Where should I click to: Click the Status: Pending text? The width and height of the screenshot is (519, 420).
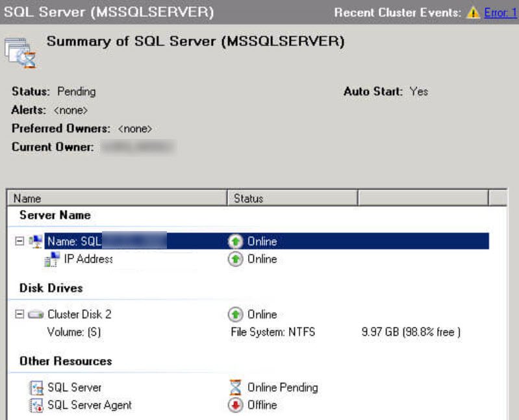pos(54,92)
